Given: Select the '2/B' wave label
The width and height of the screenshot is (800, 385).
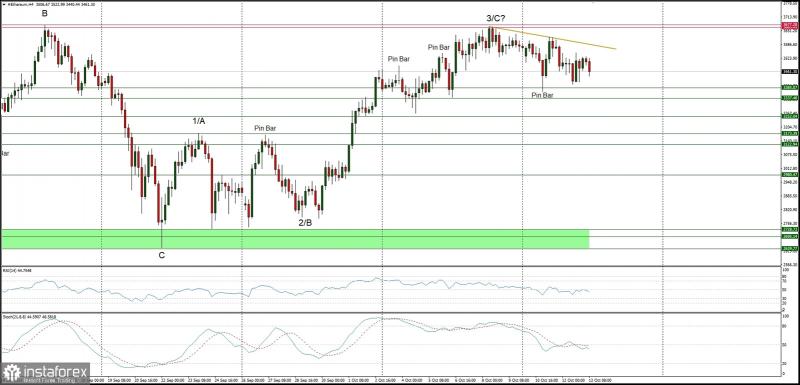Looking at the screenshot, I should (305, 222).
